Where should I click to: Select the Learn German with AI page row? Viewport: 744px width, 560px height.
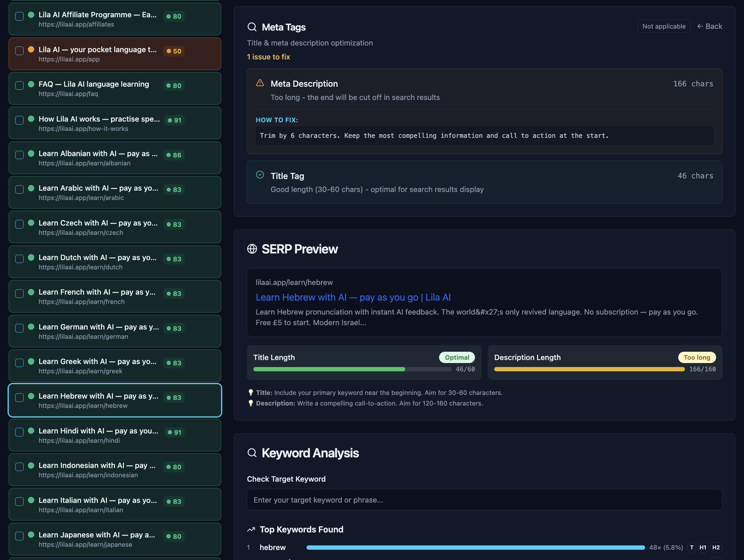point(115,331)
